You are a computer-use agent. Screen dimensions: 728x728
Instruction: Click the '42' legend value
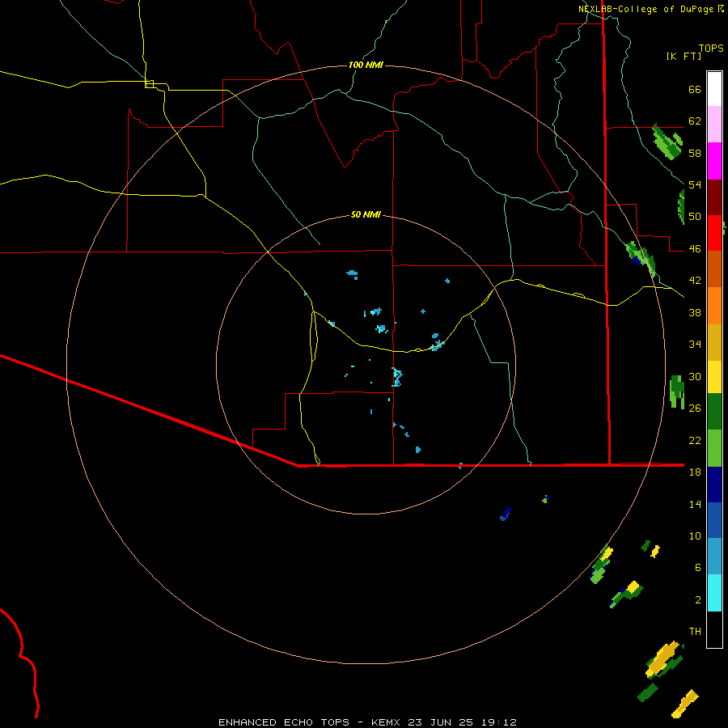click(x=695, y=281)
